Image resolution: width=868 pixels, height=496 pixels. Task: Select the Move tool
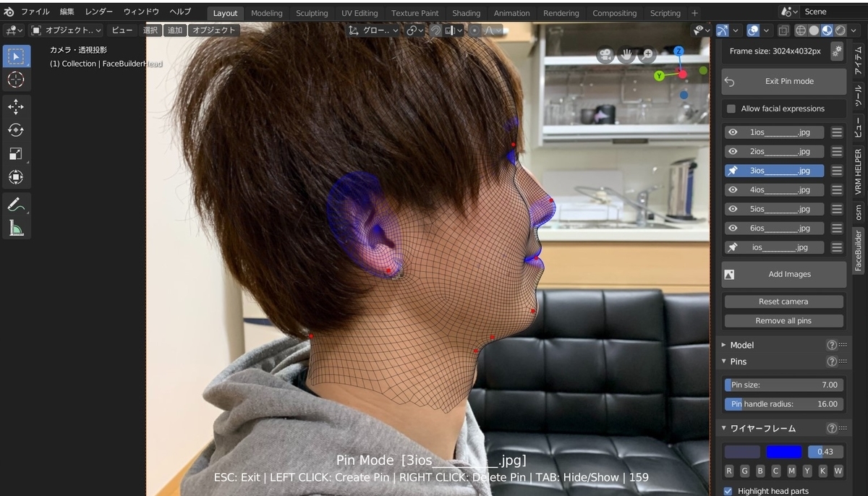point(16,106)
